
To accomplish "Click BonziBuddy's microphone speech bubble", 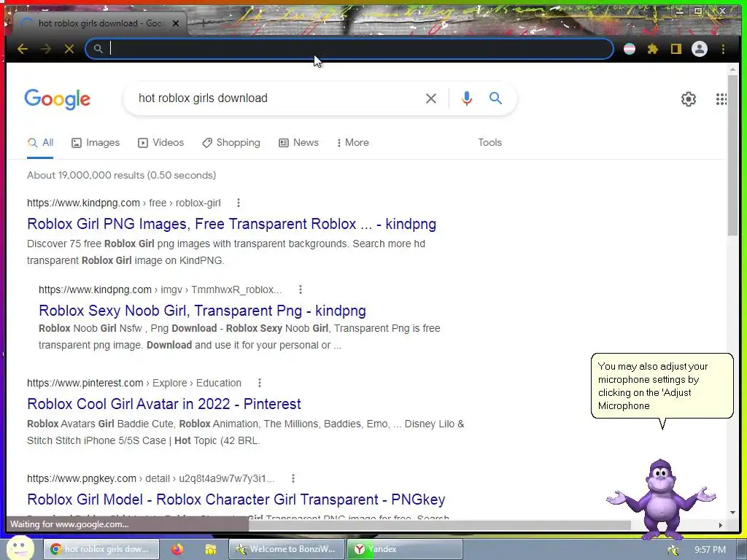I will [x=662, y=386].
